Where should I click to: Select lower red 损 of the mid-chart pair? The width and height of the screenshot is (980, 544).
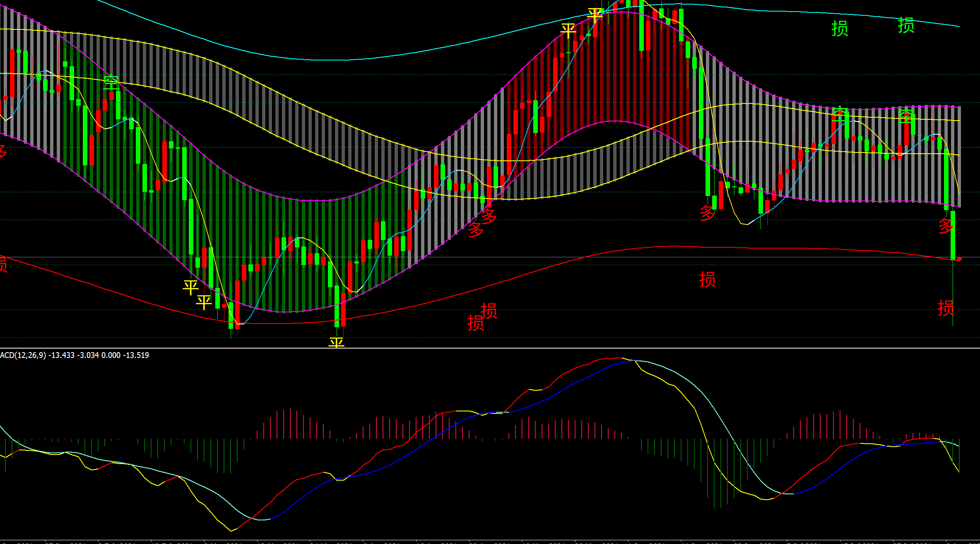pos(475,323)
